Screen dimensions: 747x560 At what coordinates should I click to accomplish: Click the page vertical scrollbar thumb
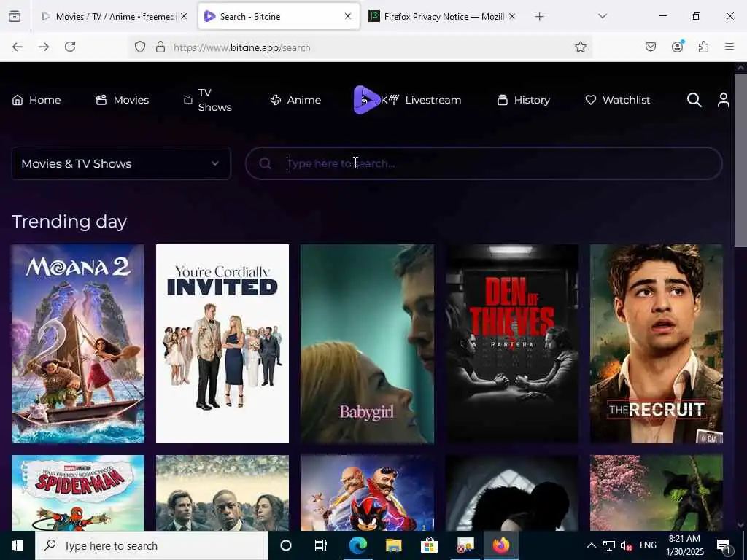[x=740, y=160]
